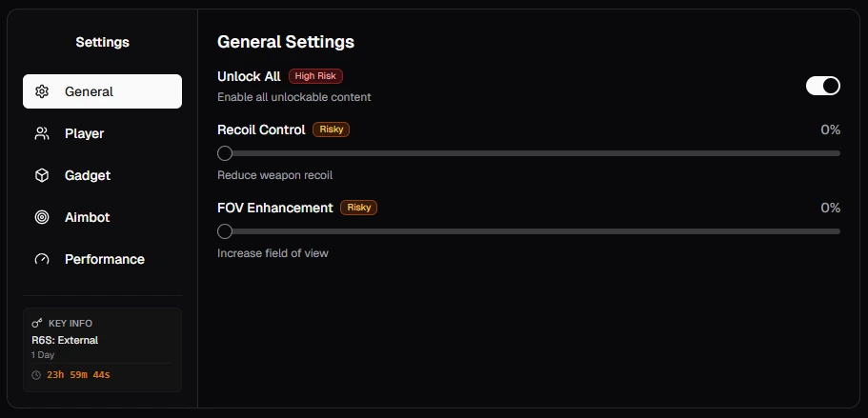Screen dimensions: 868x418
Task: Select the Gadget menu item
Action: pyautogui.click(x=102, y=175)
